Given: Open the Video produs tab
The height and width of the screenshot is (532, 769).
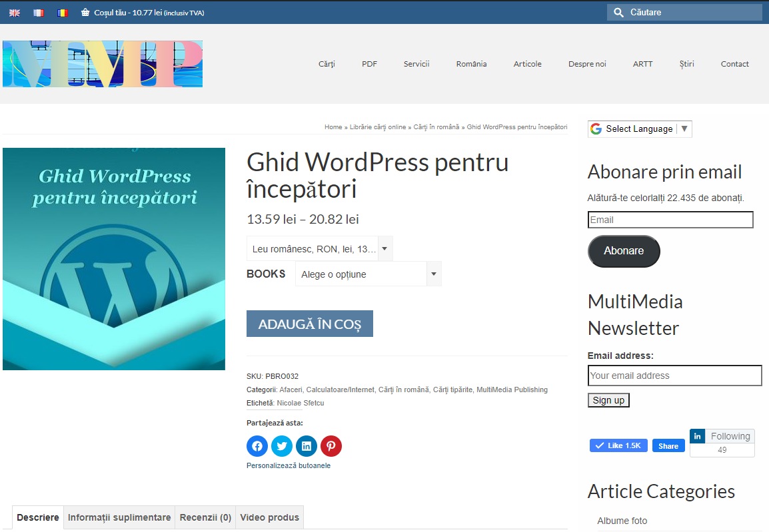Looking at the screenshot, I should click(x=270, y=517).
